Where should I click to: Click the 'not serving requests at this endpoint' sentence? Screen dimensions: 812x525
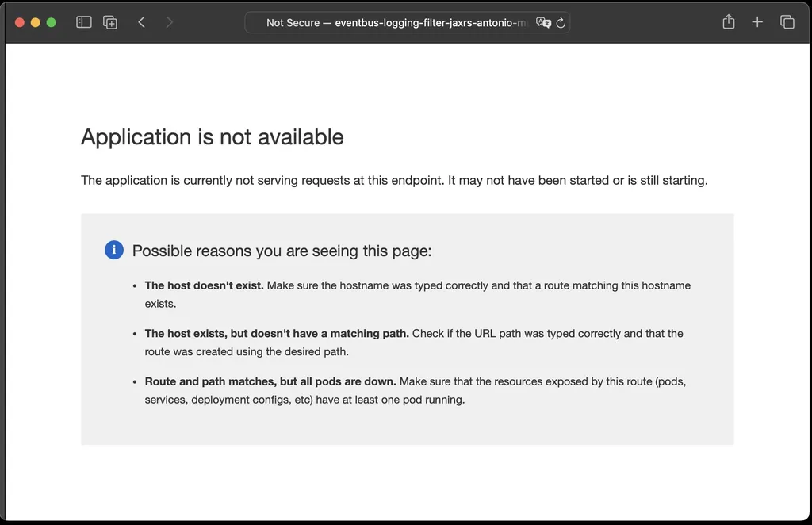(x=394, y=181)
